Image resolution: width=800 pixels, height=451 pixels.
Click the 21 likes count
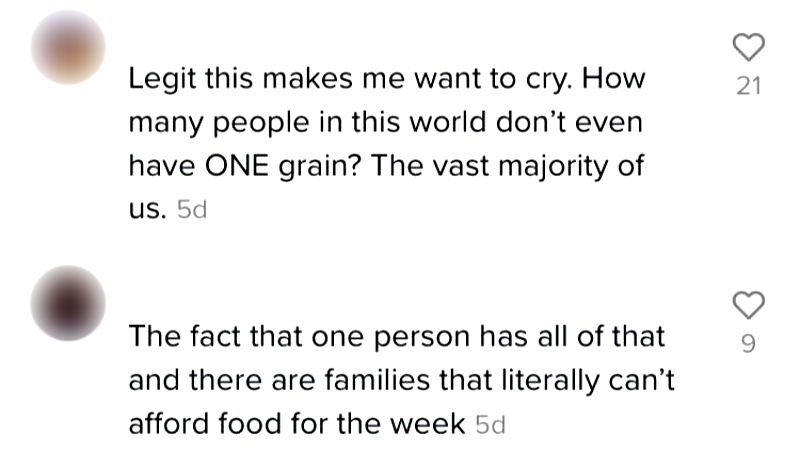point(748,87)
